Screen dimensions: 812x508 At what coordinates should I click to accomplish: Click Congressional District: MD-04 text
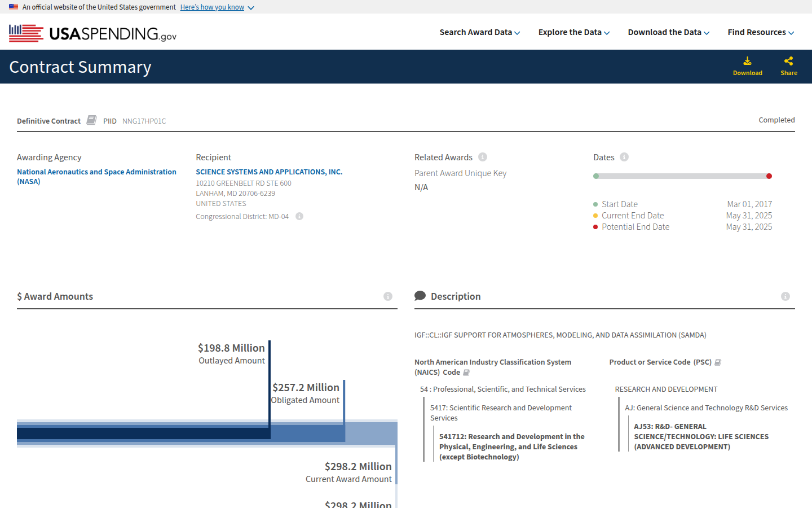242,216
